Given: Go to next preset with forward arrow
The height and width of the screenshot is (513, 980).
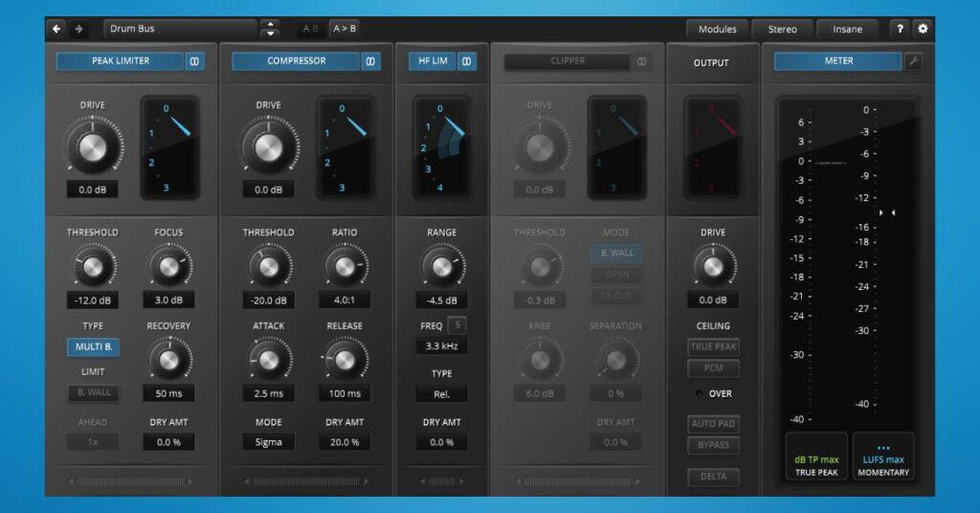Looking at the screenshot, I should 78,29.
